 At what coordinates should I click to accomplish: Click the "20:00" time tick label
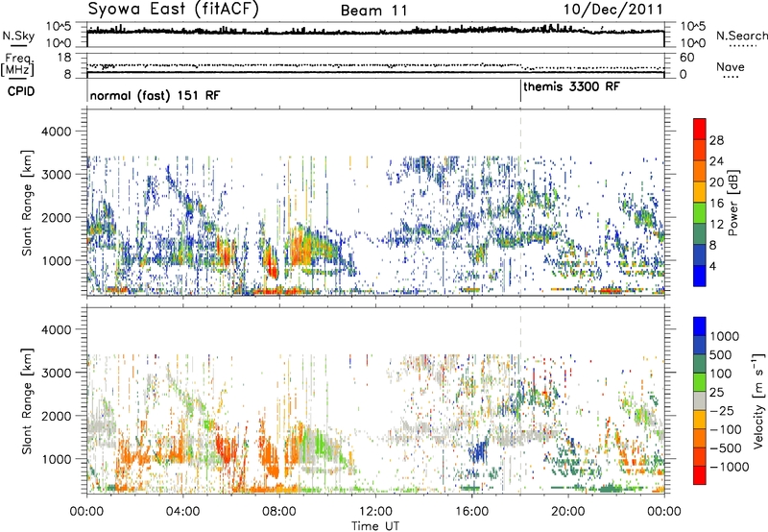click(x=568, y=512)
